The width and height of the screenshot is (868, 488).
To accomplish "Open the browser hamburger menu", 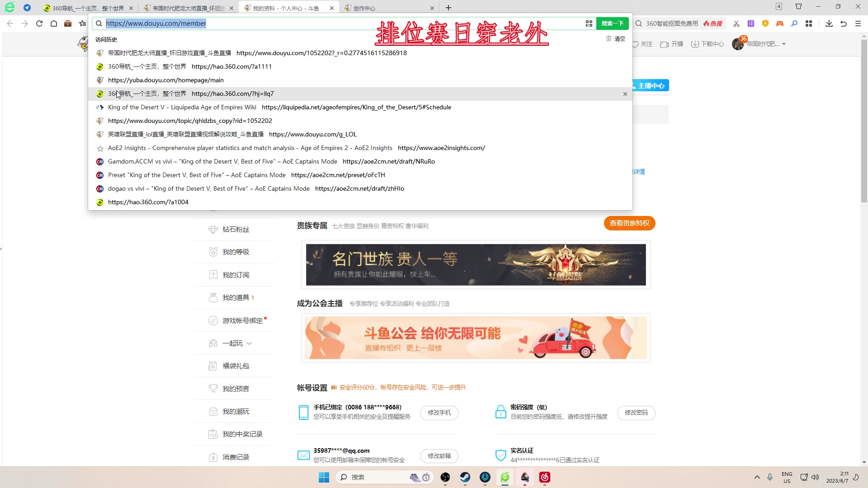I will pyautogui.click(x=858, y=23).
